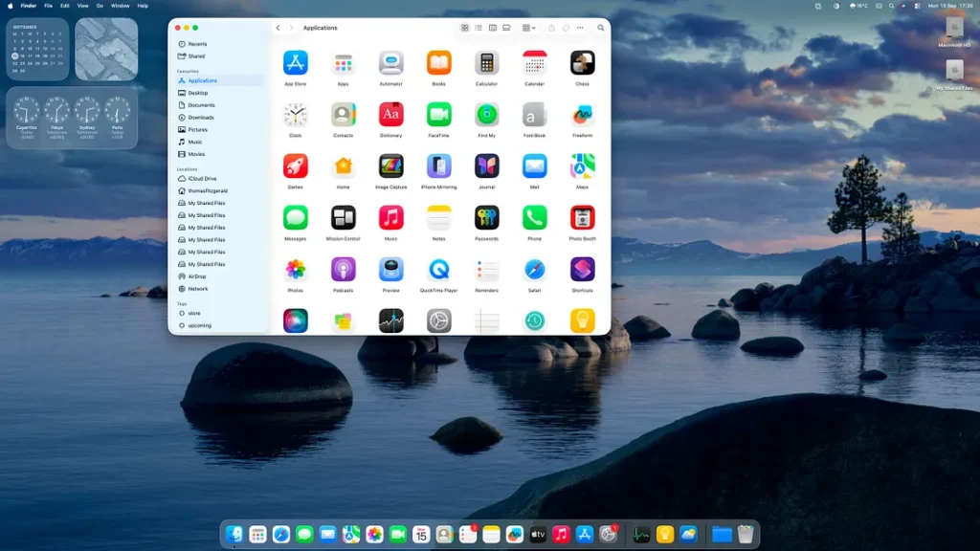Launch QuickTime Player
Viewport: 980px width, 551px height.
coord(438,270)
